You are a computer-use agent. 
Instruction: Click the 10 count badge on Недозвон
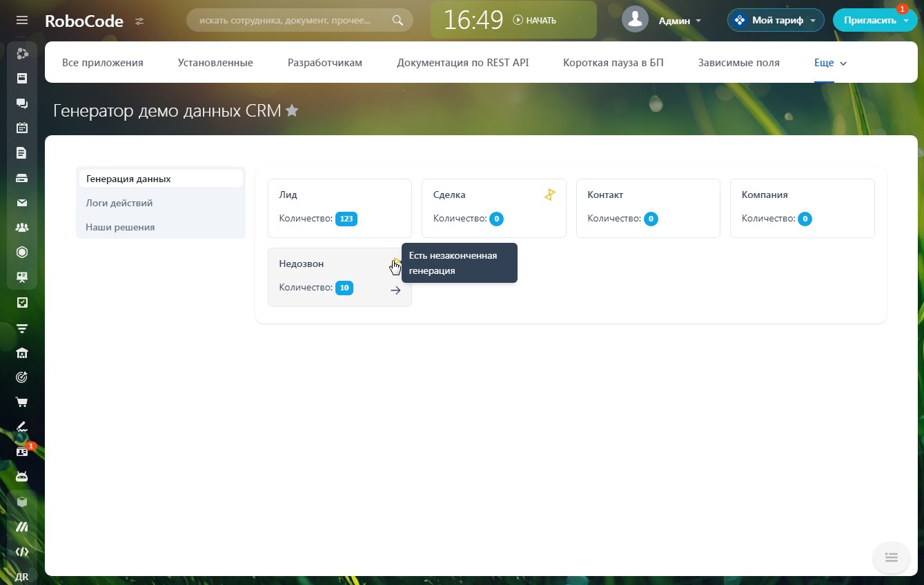tap(344, 288)
